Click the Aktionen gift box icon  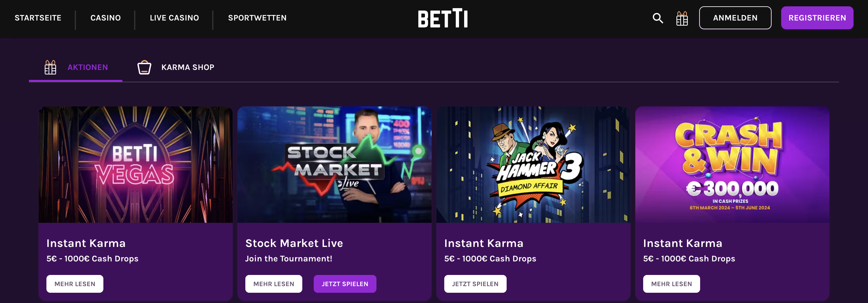coord(50,67)
